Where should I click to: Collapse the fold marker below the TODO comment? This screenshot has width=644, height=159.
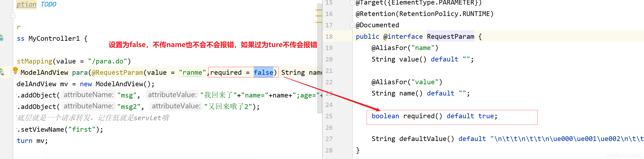point(13,16)
